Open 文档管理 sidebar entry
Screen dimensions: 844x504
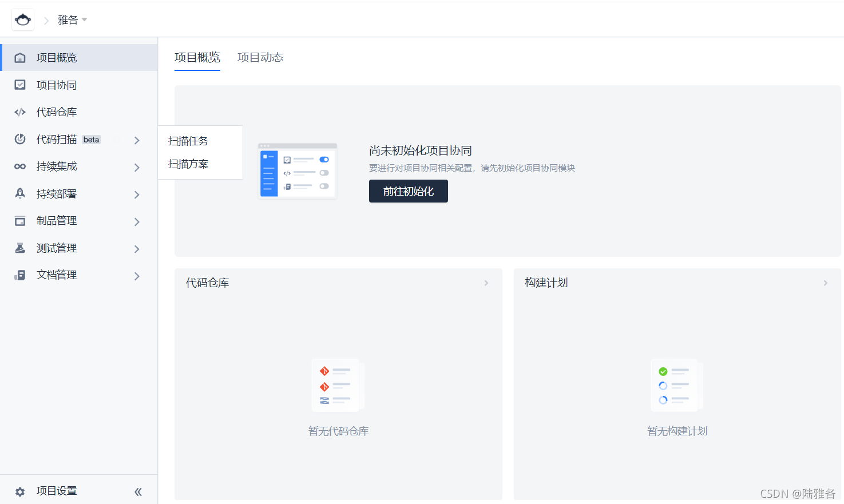79,275
